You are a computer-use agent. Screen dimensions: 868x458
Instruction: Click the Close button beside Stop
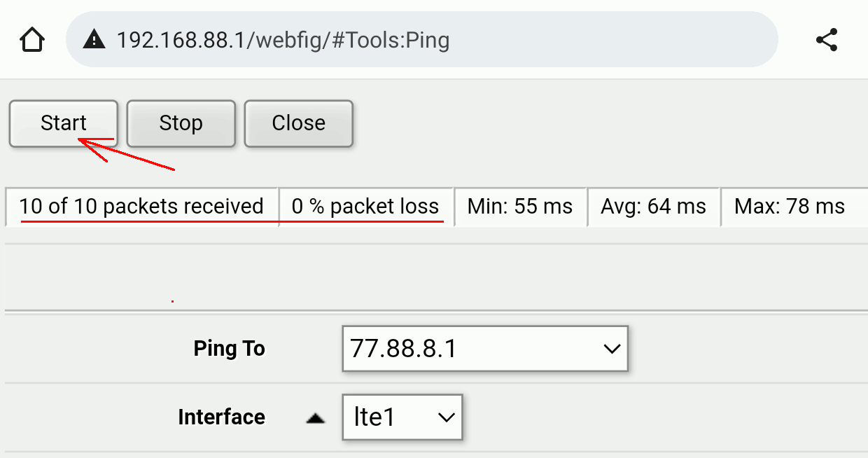click(x=298, y=123)
